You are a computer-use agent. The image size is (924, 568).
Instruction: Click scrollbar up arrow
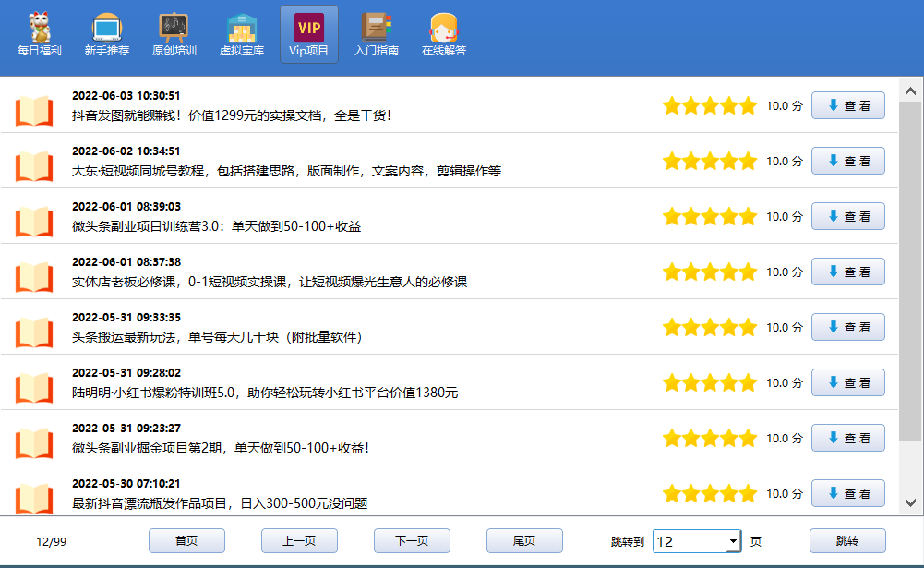[910, 91]
